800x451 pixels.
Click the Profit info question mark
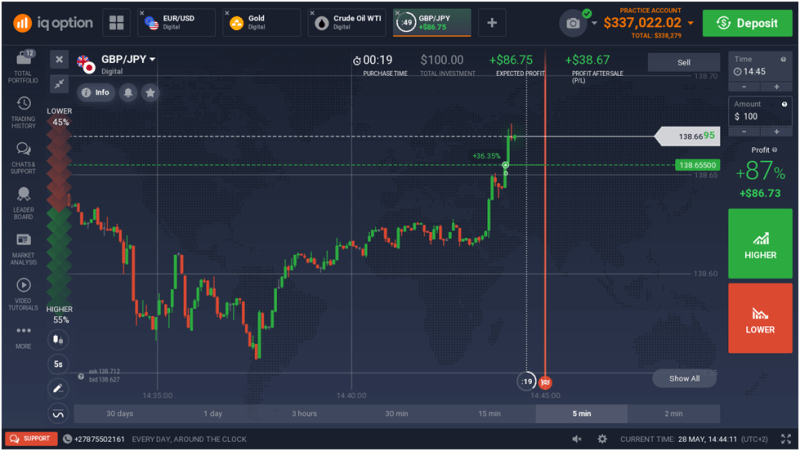[x=774, y=150]
